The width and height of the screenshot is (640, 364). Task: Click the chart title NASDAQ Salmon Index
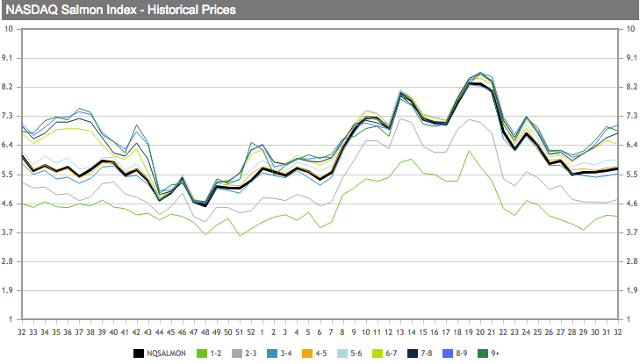coord(71,10)
